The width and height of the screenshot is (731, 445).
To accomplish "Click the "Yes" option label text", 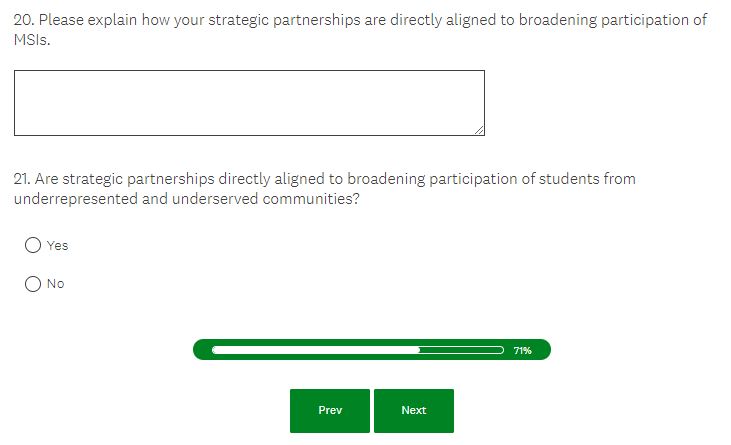I will tap(58, 245).
